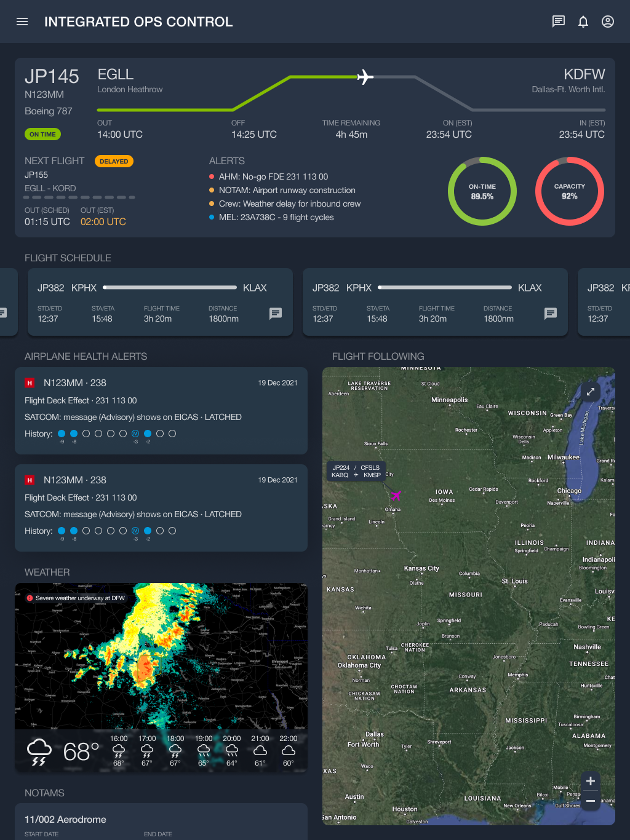Select the -2 history dot in first health alert

click(148, 434)
